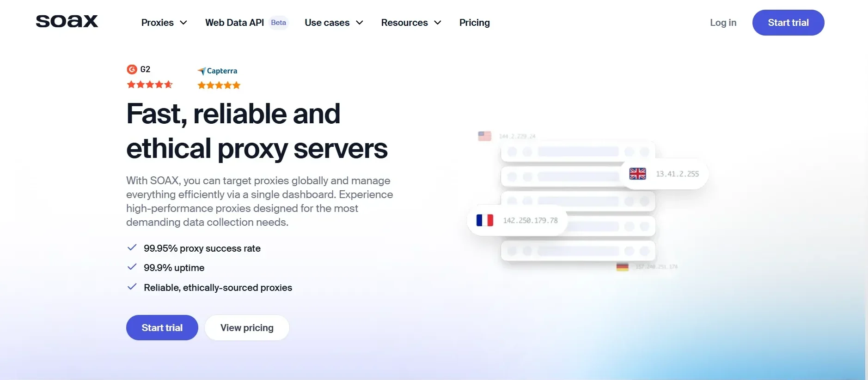This screenshot has height=380, width=868.
Task: Click the IP address 13.41.2.255
Action: pyautogui.click(x=678, y=174)
